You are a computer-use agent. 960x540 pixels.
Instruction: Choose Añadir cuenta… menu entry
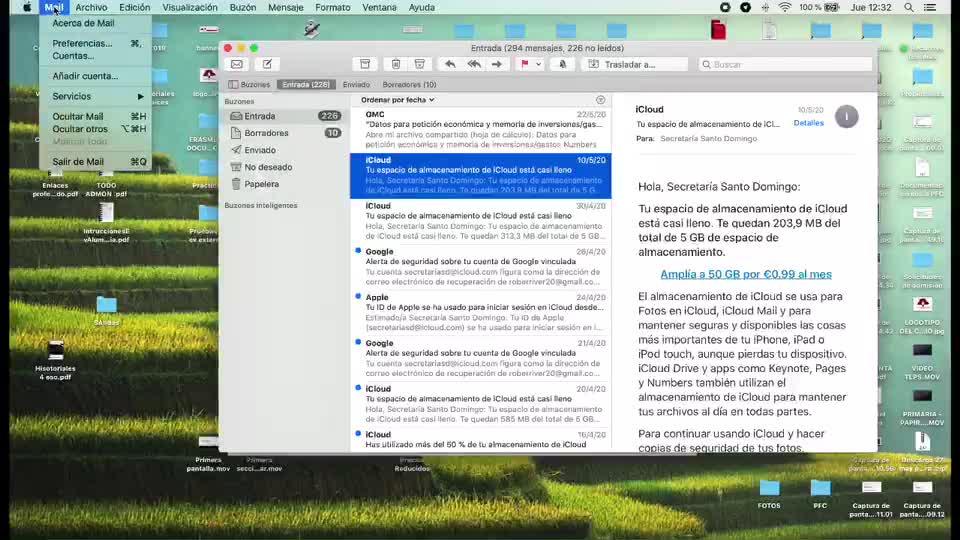coord(96,76)
